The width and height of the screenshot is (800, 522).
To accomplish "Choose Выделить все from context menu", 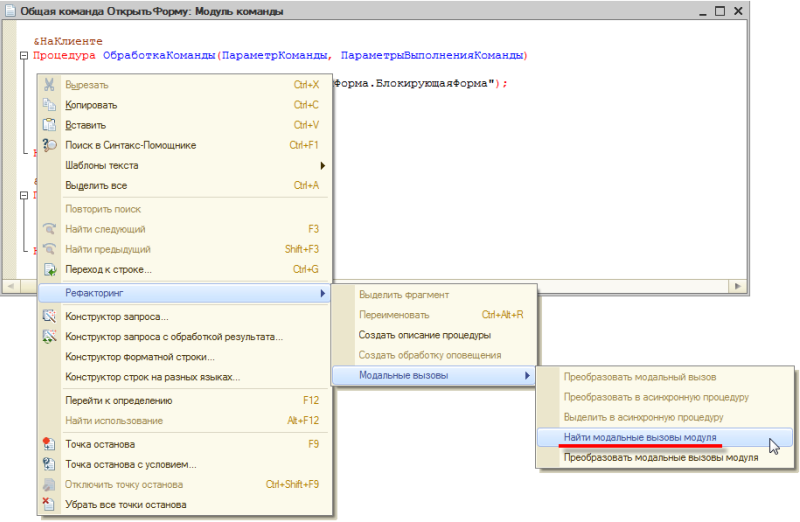I will click(x=96, y=185).
